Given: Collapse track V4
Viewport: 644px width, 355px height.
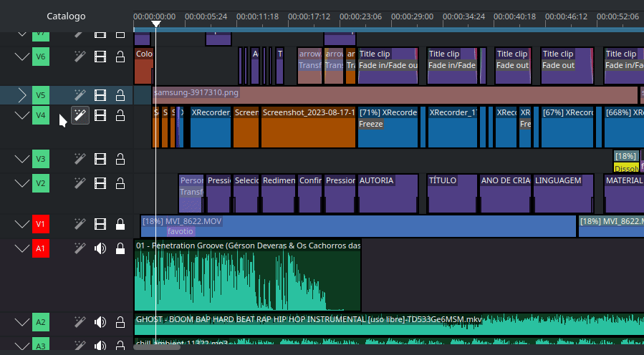Looking at the screenshot, I should (x=21, y=115).
